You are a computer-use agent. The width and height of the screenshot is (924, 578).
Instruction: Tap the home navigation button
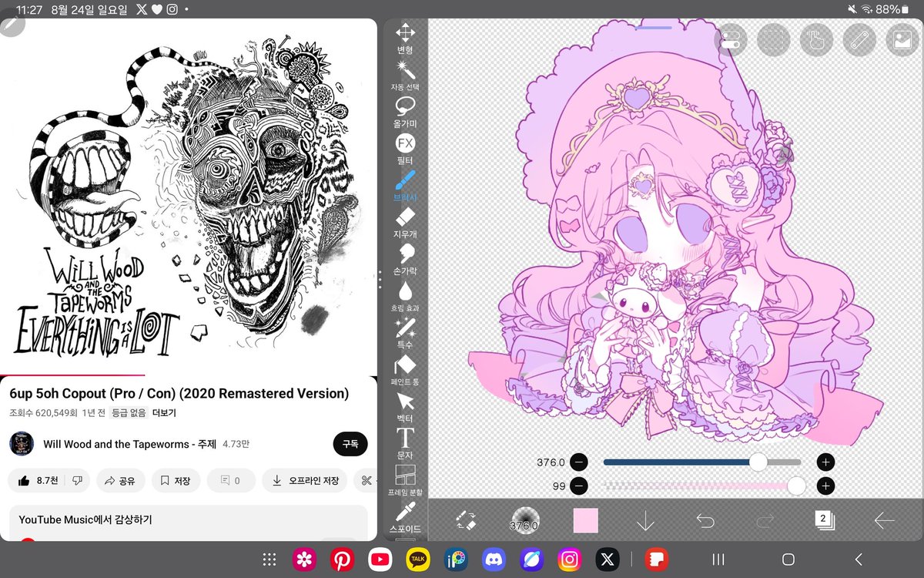(788, 560)
